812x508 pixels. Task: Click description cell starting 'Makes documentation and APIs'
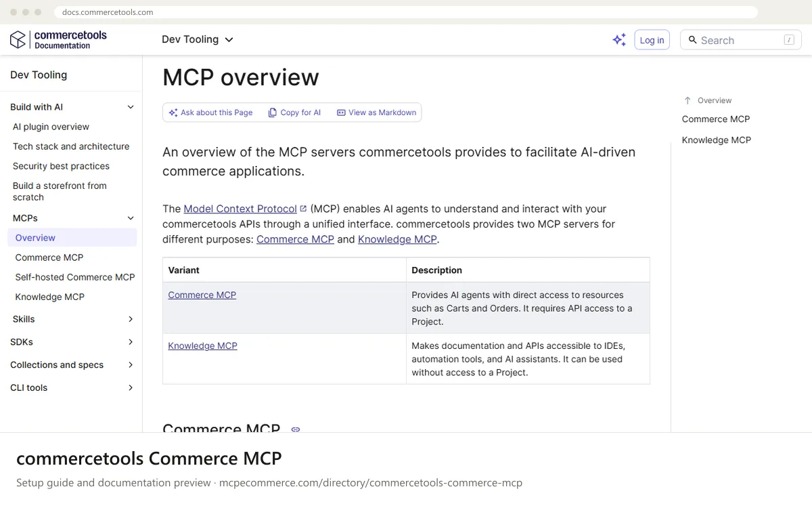click(x=528, y=359)
